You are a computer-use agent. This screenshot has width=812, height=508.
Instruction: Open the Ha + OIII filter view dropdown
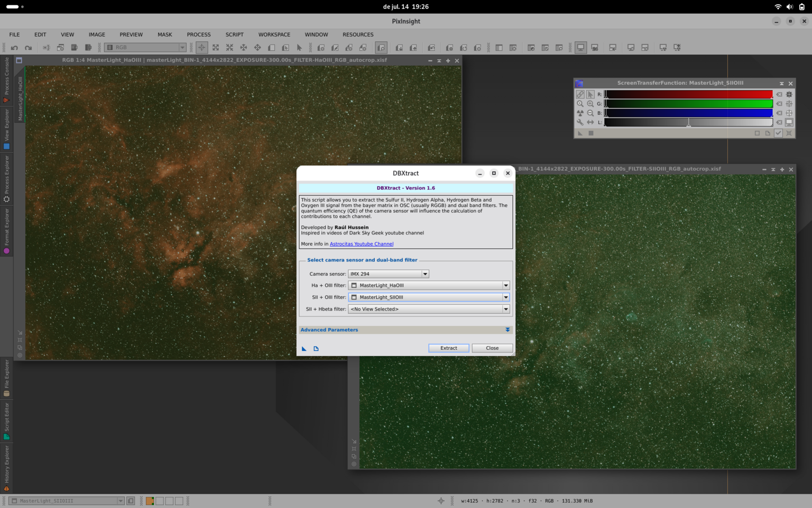click(x=429, y=285)
